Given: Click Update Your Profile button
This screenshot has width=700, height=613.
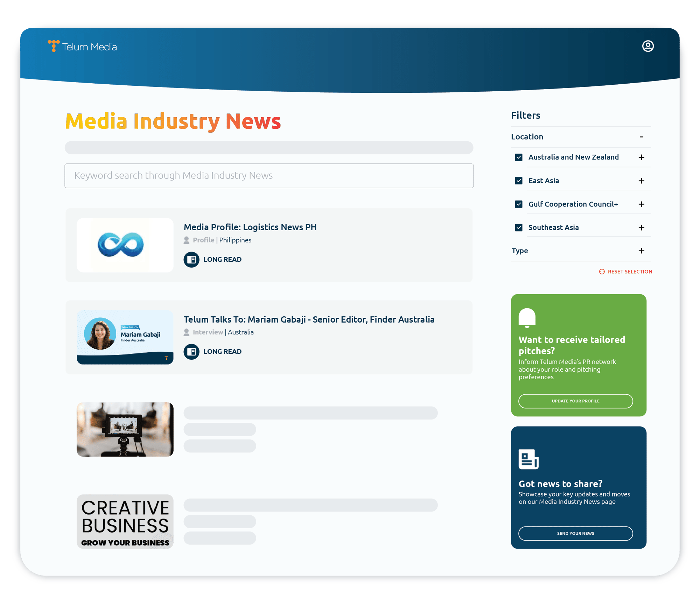Looking at the screenshot, I should tap(575, 401).
